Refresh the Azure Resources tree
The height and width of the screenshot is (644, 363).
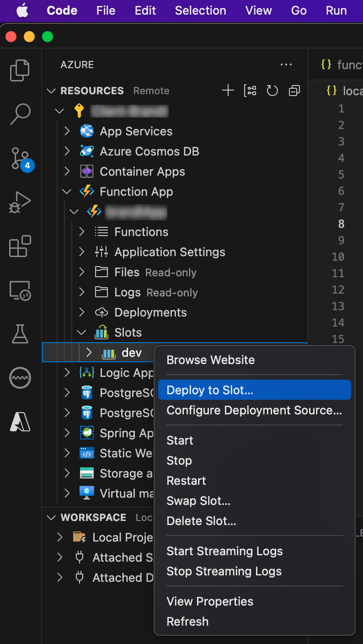click(272, 91)
